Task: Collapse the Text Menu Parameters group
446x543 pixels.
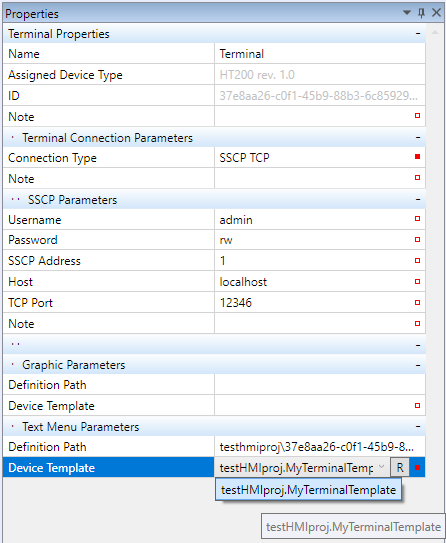Action: tap(418, 426)
